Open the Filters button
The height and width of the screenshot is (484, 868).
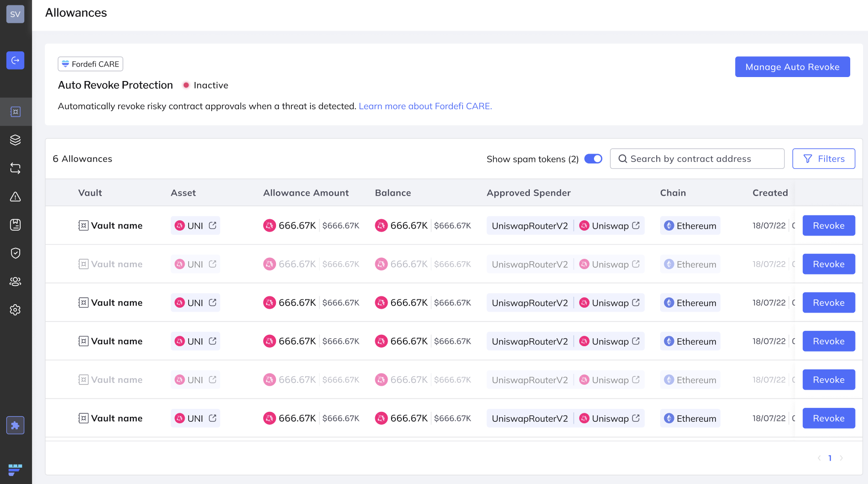(824, 159)
